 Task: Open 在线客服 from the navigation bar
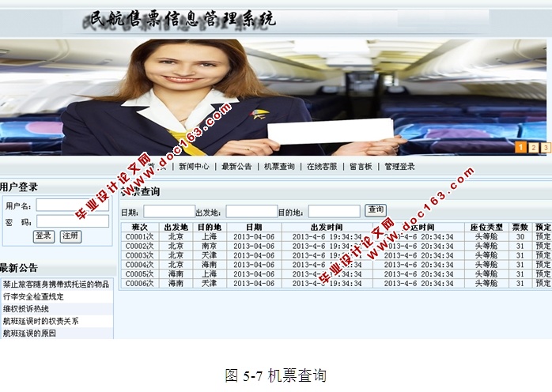coord(322,167)
